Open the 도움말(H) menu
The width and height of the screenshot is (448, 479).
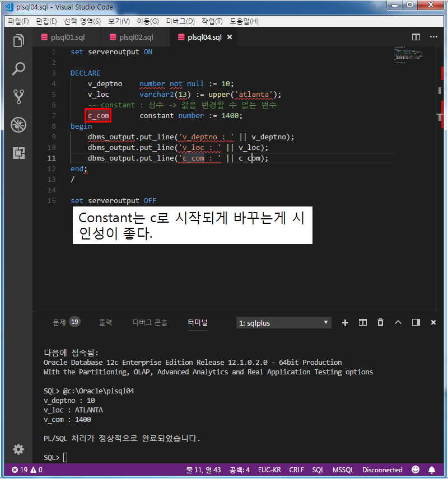(244, 21)
